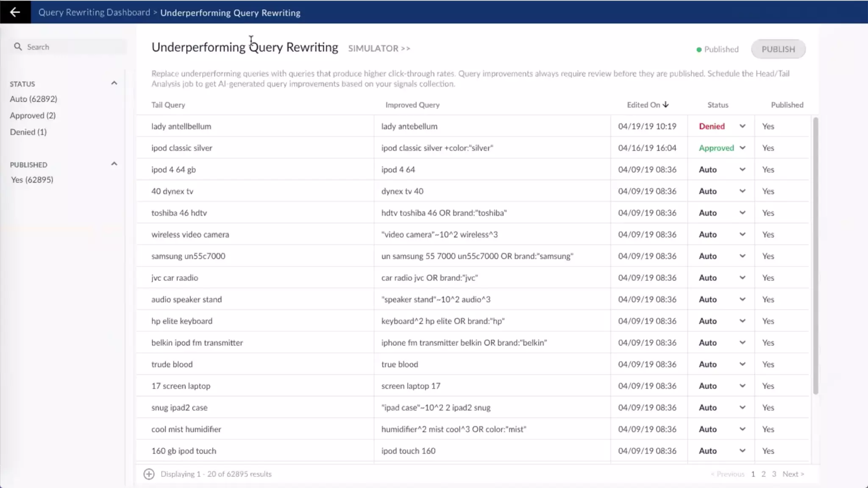Go to results page 2
868x488 pixels.
[x=763, y=474]
